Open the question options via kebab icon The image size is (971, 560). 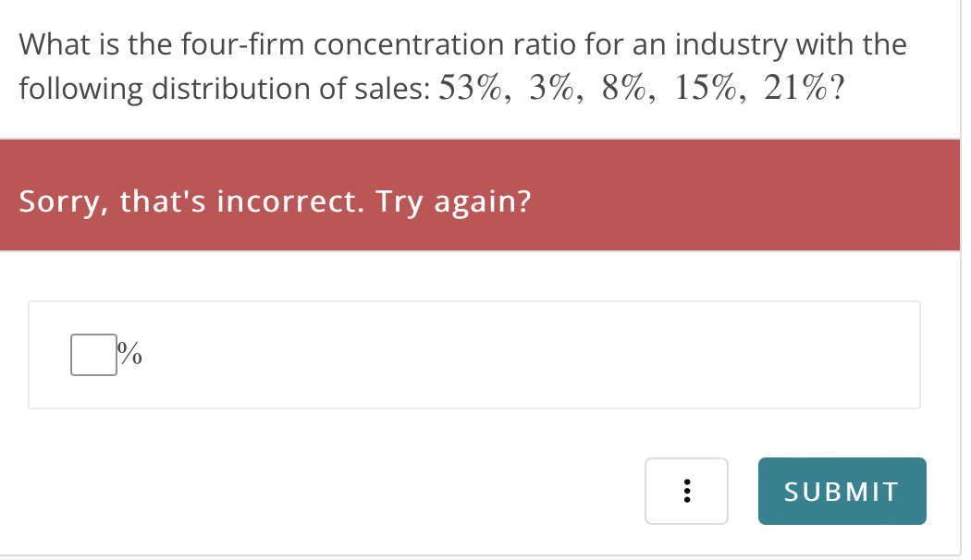(x=687, y=491)
